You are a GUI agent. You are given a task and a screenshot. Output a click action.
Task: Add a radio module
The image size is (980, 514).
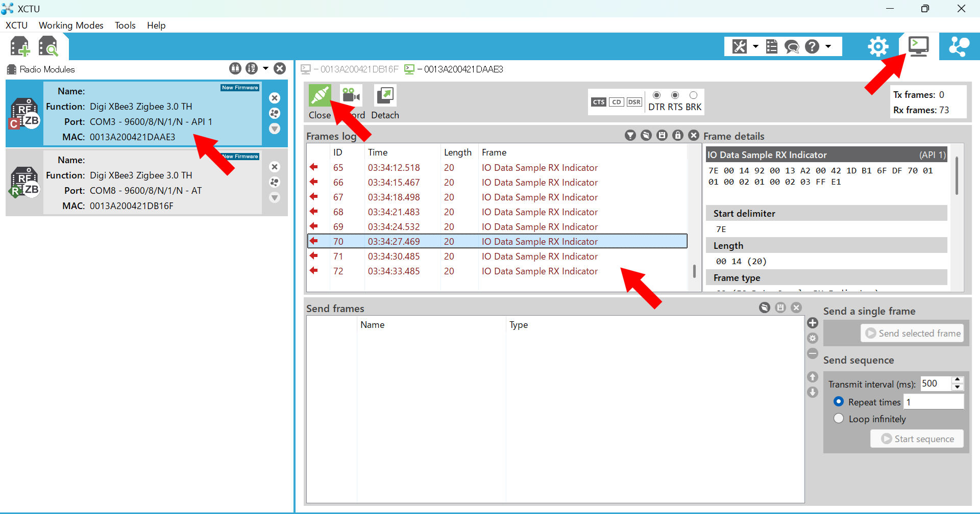pyautogui.click(x=20, y=46)
